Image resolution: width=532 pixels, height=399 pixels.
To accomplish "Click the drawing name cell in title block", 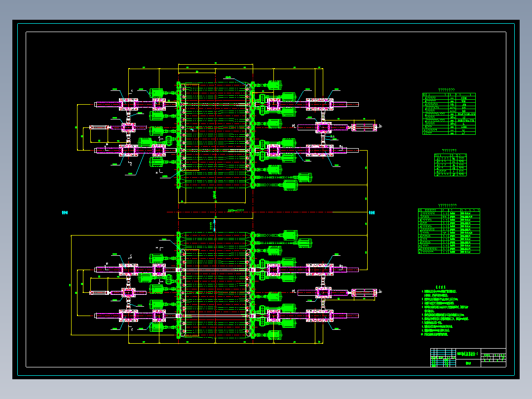I will pos(468,354).
